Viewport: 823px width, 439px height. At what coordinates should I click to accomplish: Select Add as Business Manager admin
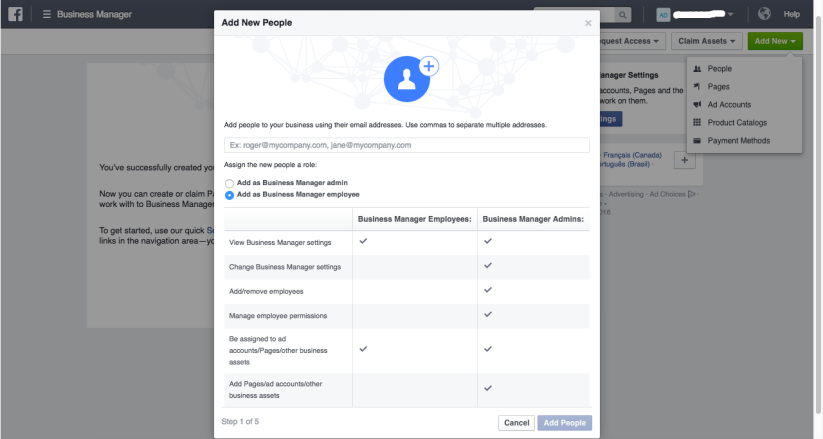tap(230, 184)
